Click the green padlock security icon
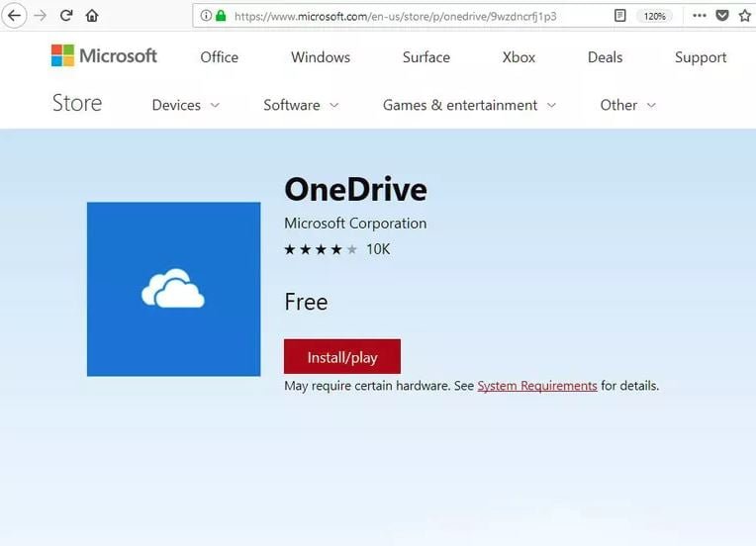The height and width of the screenshot is (546, 756). pos(221,16)
